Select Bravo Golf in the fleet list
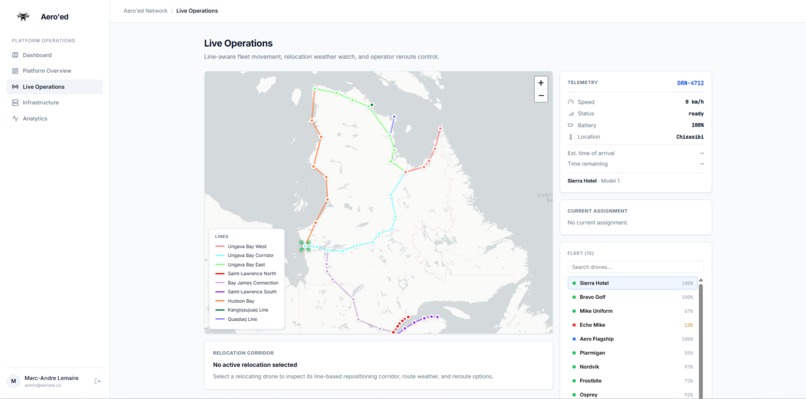Image resolution: width=806 pixels, height=399 pixels. 632,297
